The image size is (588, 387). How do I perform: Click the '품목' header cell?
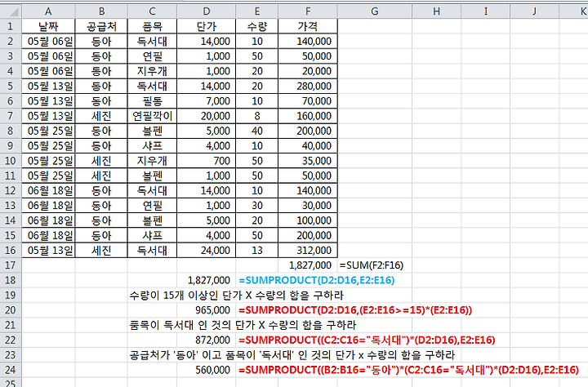click(152, 26)
